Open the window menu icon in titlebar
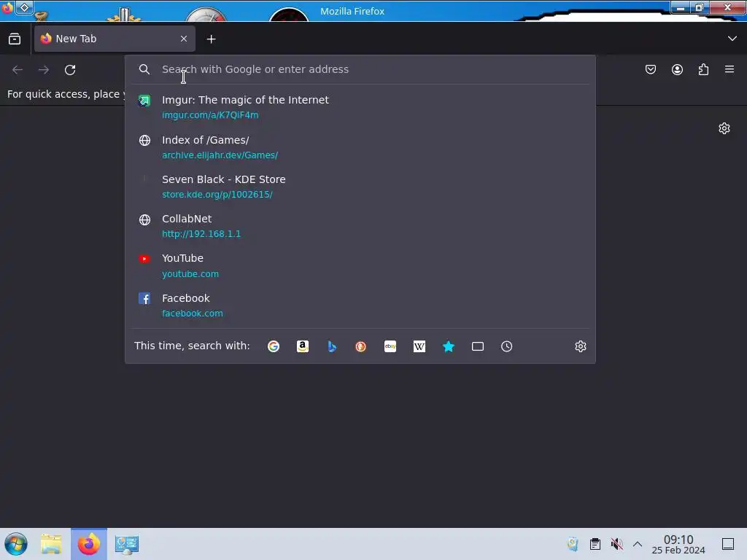Viewport: 747px width, 560px height. [x=7, y=7]
